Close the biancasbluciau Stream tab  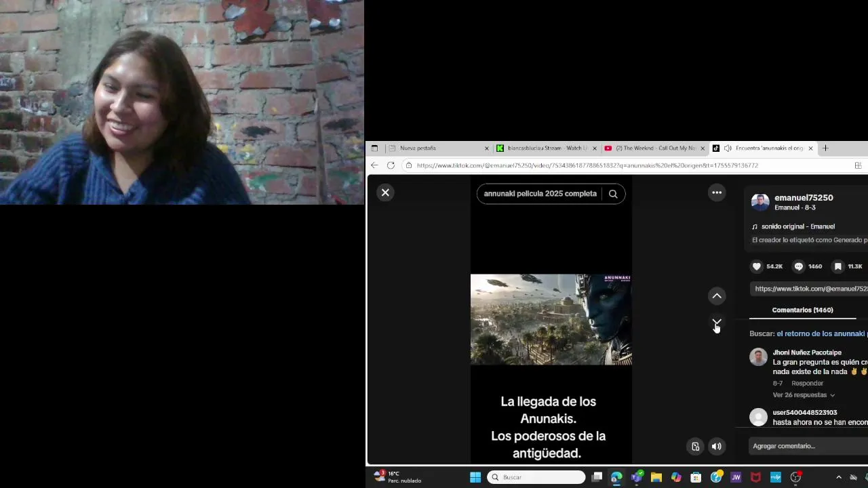pyautogui.click(x=595, y=148)
